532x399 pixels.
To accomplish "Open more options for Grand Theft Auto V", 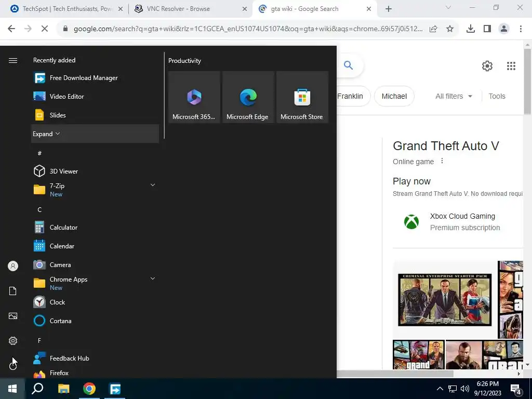I will (442, 161).
